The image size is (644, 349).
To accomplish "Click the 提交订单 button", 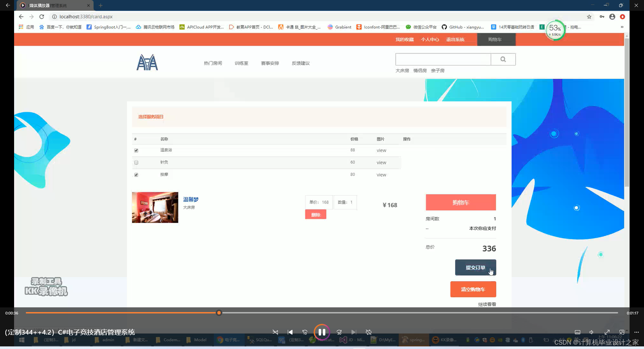I will [476, 267].
